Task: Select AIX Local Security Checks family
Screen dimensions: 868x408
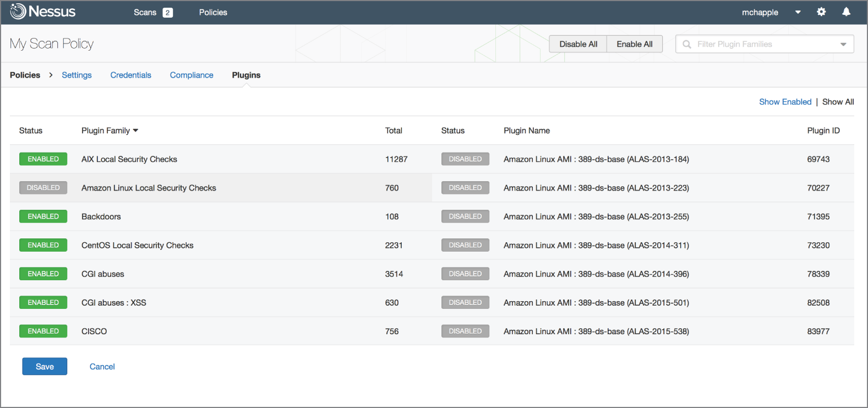Action: point(129,159)
